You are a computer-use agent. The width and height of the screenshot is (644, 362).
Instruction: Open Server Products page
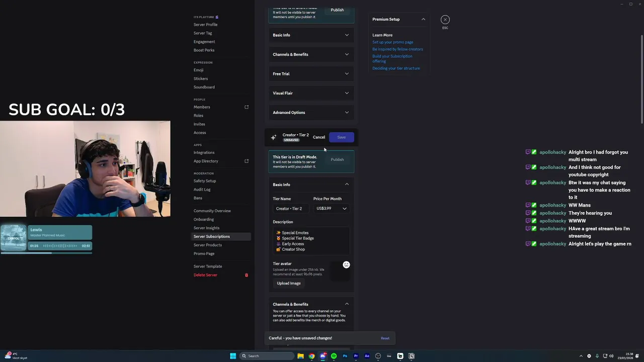(207, 245)
